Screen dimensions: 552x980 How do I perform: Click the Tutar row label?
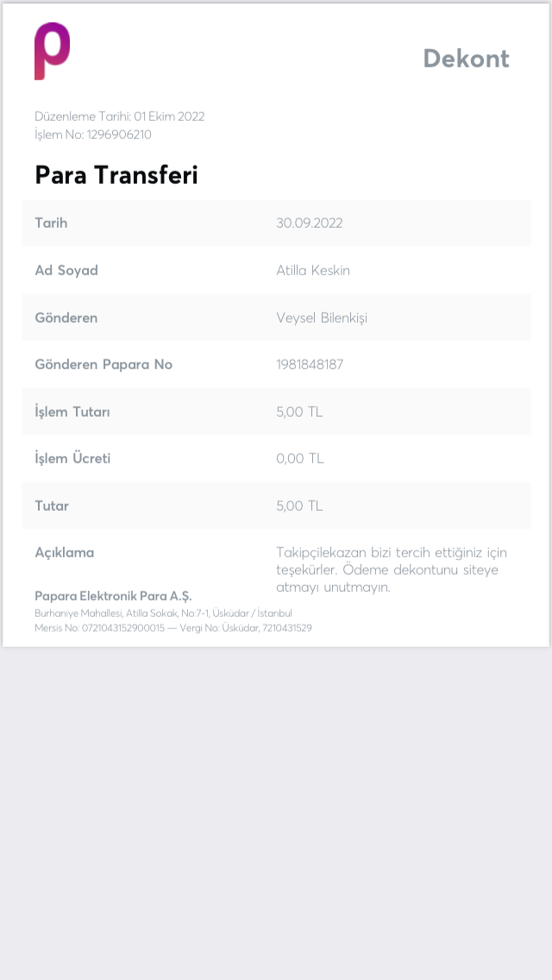pyautogui.click(x=52, y=506)
